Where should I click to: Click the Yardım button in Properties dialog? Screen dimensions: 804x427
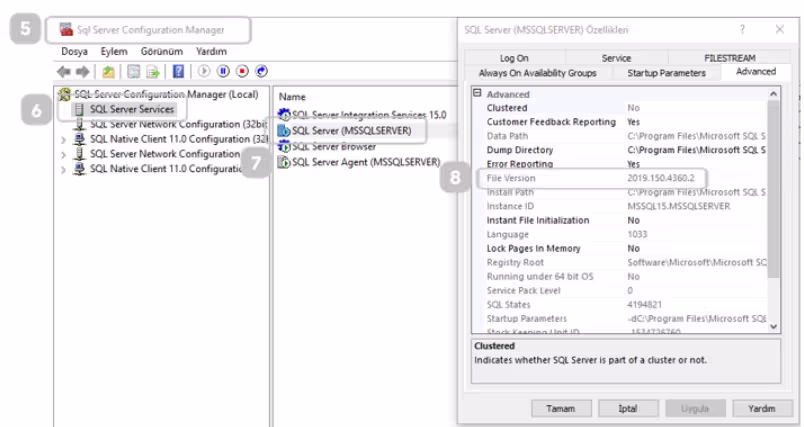(762, 409)
